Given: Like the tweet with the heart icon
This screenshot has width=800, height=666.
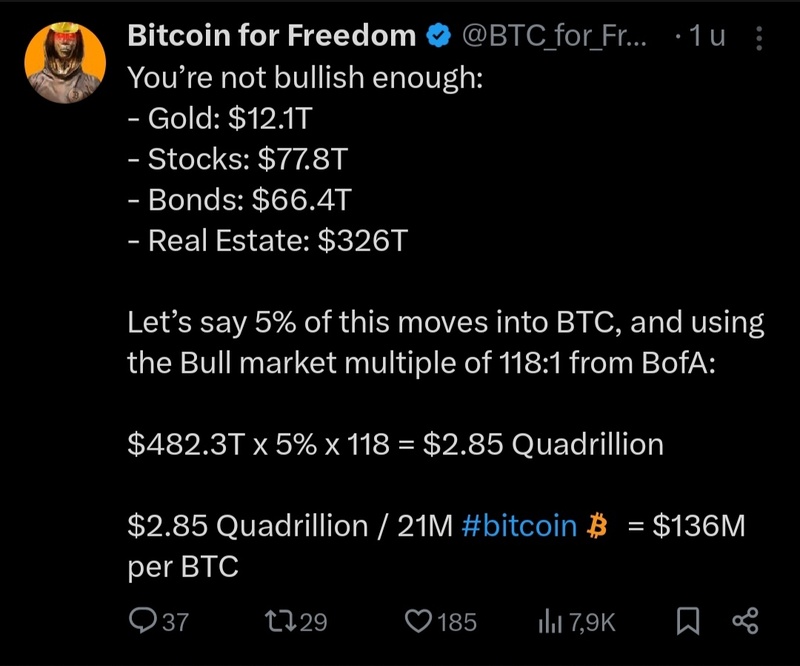Looking at the screenshot, I should [x=418, y=622].
